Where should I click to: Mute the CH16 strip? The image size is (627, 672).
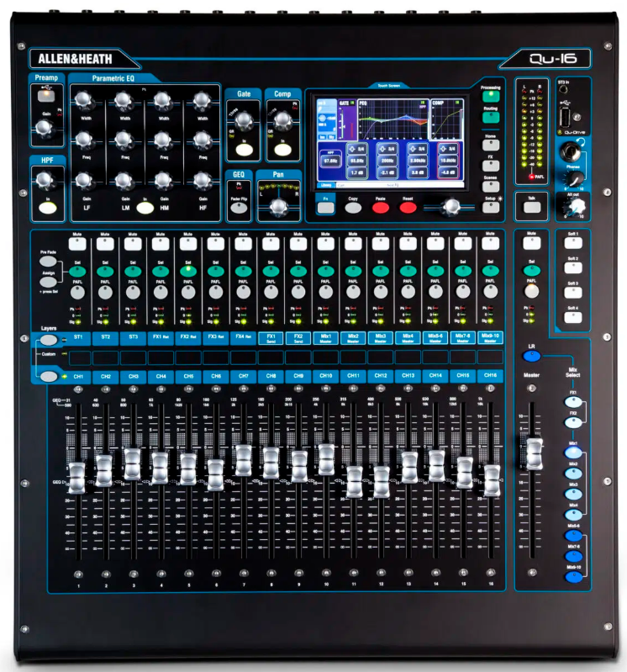pos(490,244)
